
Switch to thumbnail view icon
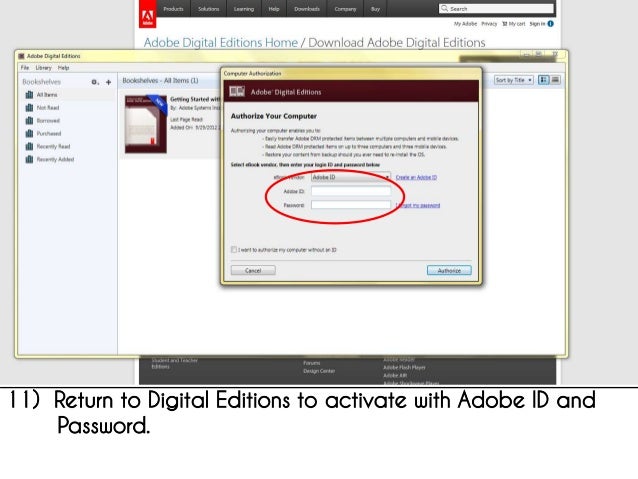tap(544, 80)
